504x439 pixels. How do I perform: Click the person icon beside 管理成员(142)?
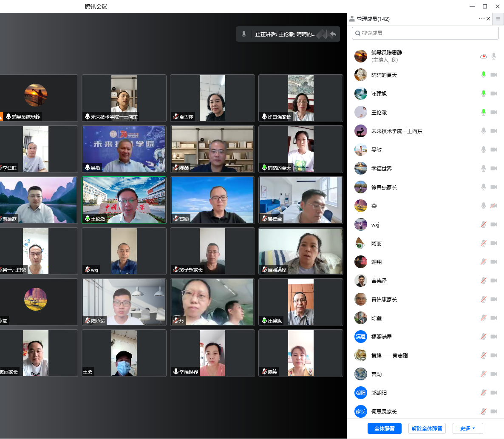[352, 19]
